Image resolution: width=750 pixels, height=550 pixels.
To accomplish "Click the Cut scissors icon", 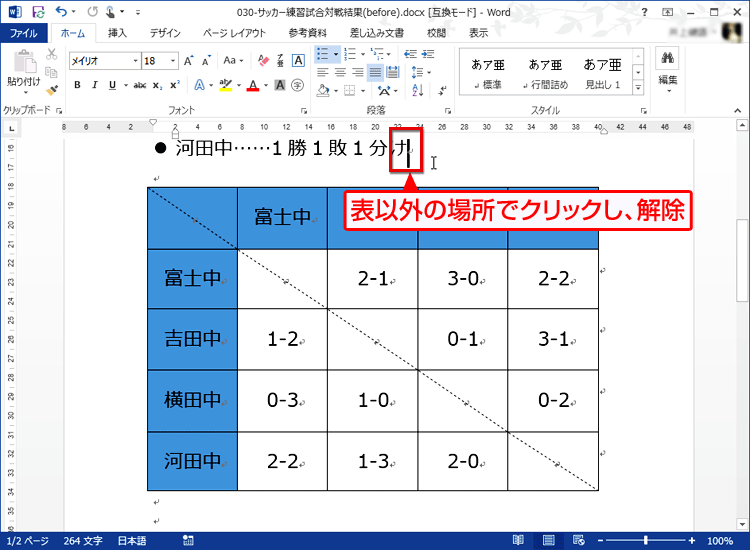I will click(x=51, y=54).
